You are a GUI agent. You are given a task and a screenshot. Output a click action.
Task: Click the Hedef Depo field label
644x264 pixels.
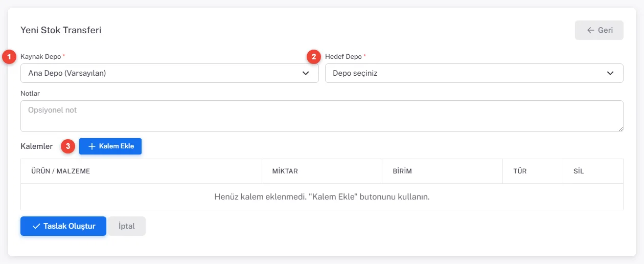[346, 56]
